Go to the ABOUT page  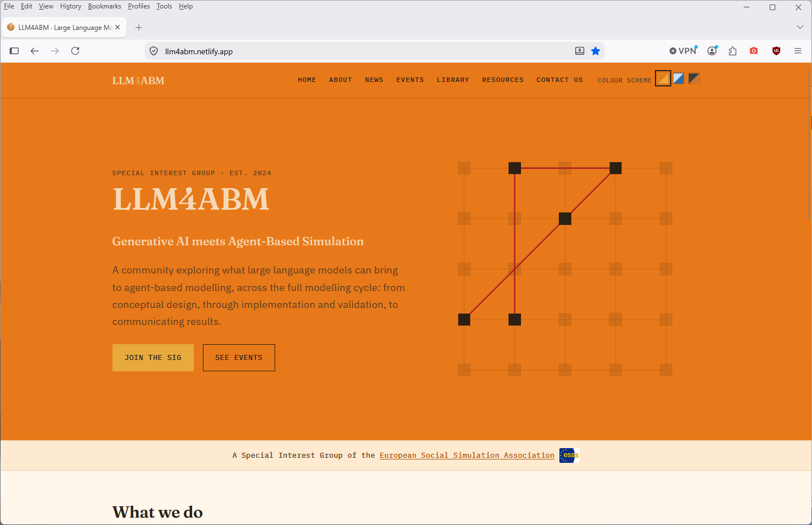point(341,80)
